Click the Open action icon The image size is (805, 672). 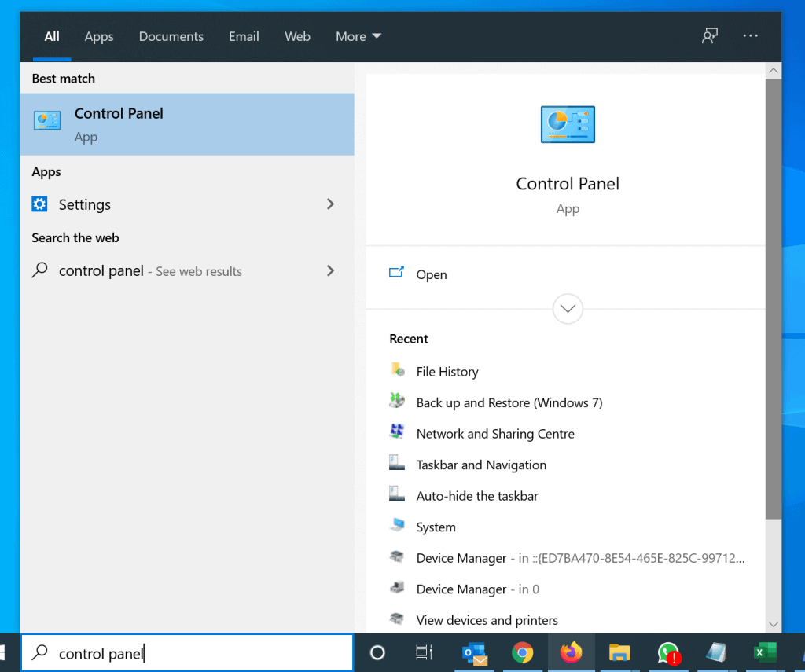(396, 273)
